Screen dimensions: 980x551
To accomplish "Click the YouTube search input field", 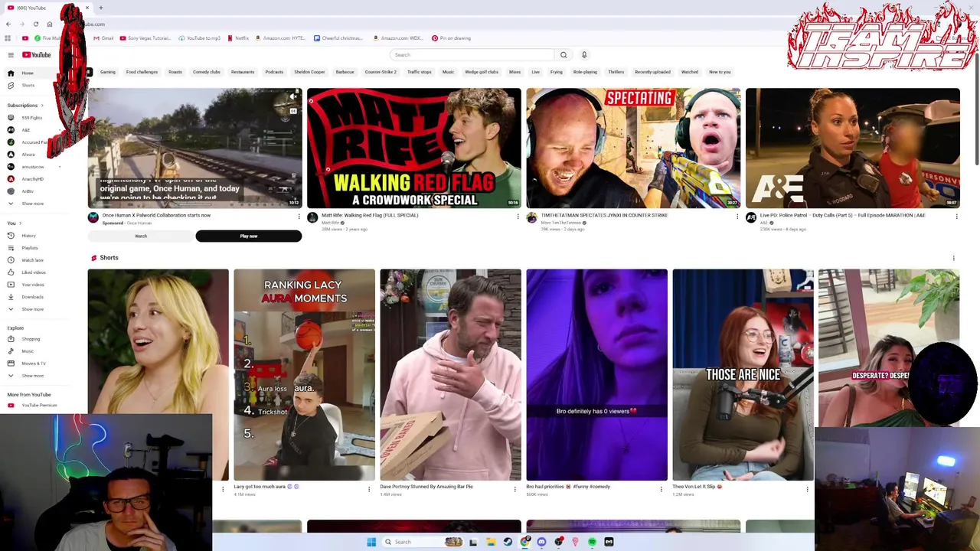I will click(x=472, y=55).
